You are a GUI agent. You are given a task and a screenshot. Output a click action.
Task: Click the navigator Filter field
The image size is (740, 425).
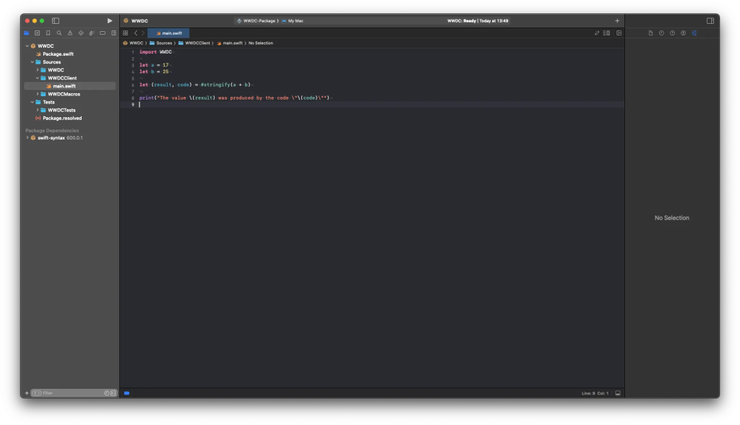tap(73, 393)
